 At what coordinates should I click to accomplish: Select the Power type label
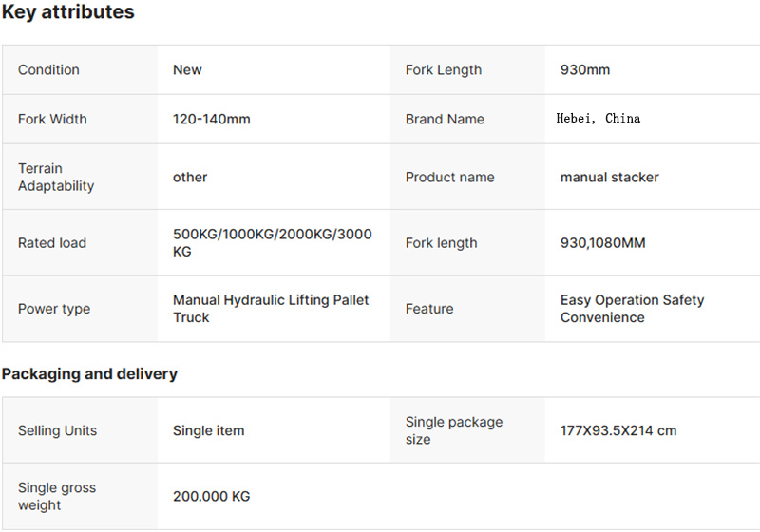point(54,309)
